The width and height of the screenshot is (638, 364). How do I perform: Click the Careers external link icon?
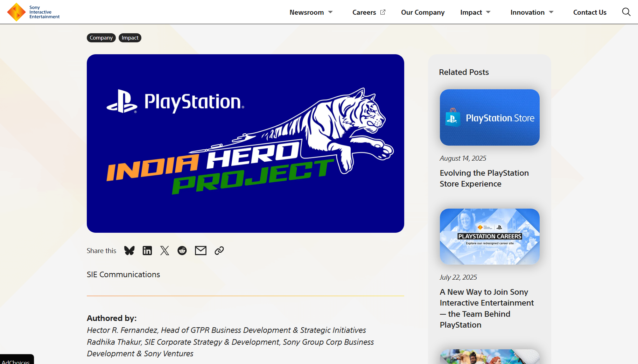click(383, 12)
